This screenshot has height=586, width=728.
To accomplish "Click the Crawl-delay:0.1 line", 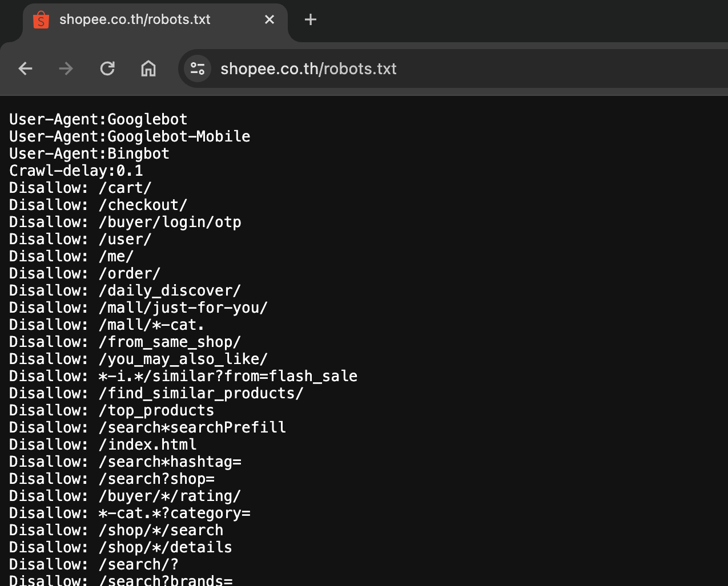I will [76, 171].
